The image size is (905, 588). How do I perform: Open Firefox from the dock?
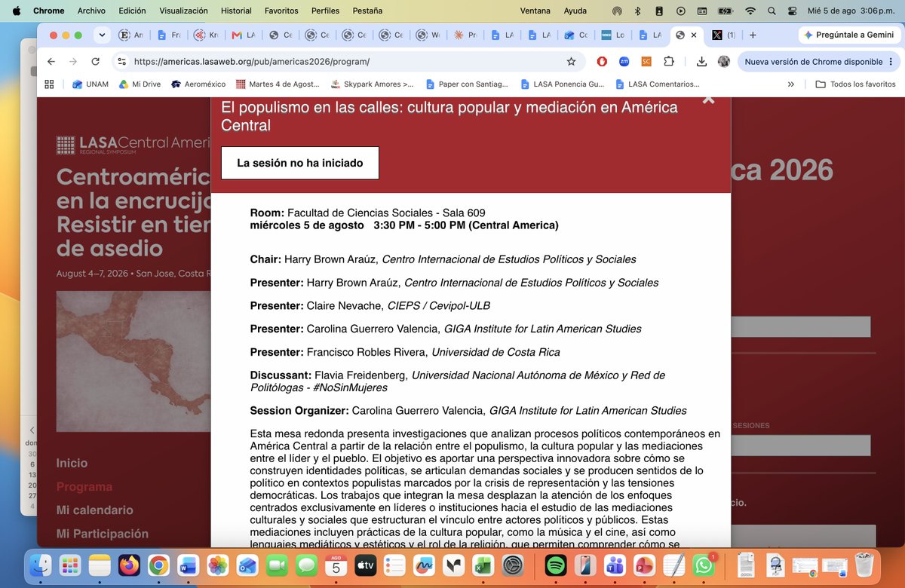coord(129,565)
